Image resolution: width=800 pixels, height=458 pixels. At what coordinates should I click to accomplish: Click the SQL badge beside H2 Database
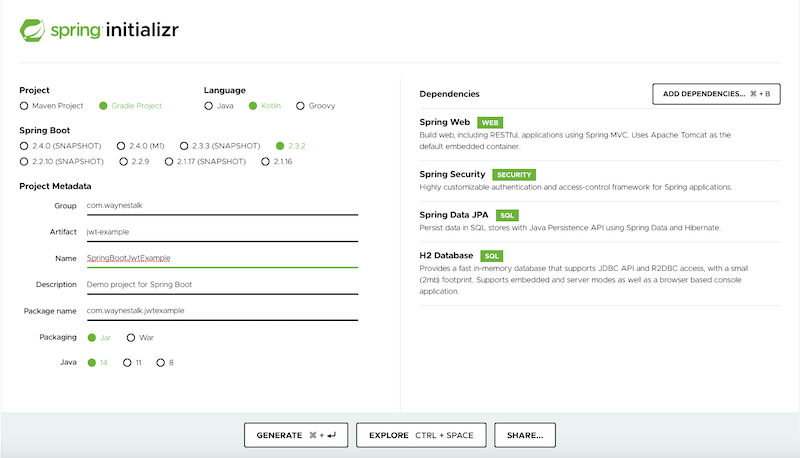[x=491, y=256]
